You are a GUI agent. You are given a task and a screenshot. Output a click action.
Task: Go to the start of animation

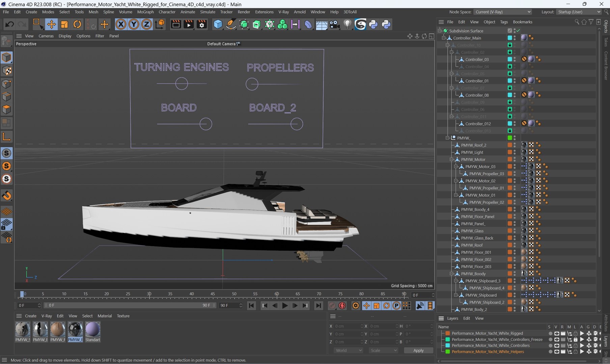251,306
